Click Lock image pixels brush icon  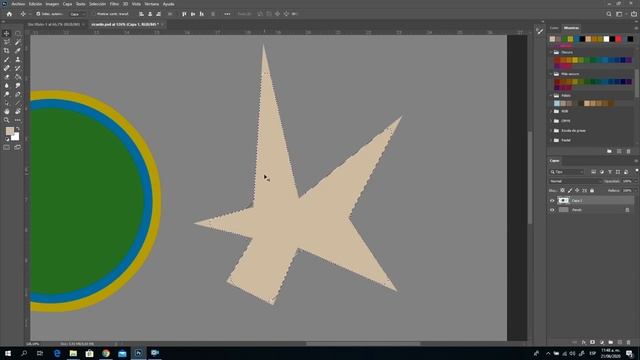[570, 191]
